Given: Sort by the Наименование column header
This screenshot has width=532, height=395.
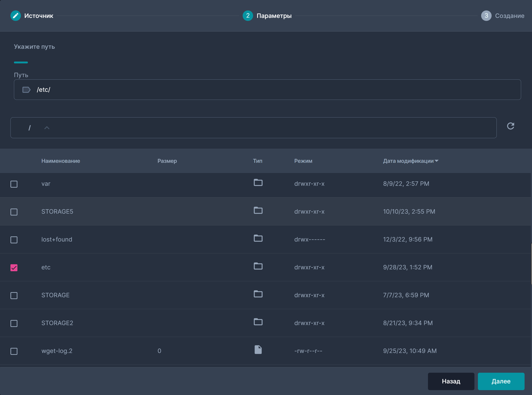Looking at the screenshot, I should [61, 161].
